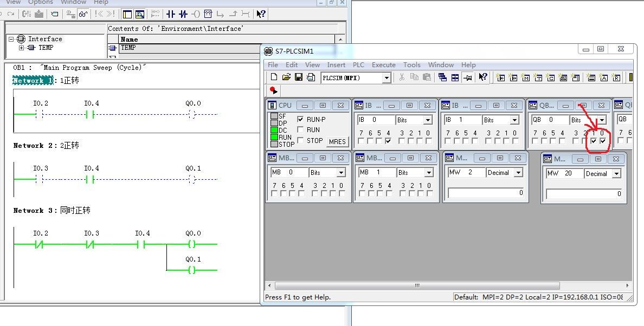Click the Cut scissors icon in PLCSIM

[x=402, y=77]
